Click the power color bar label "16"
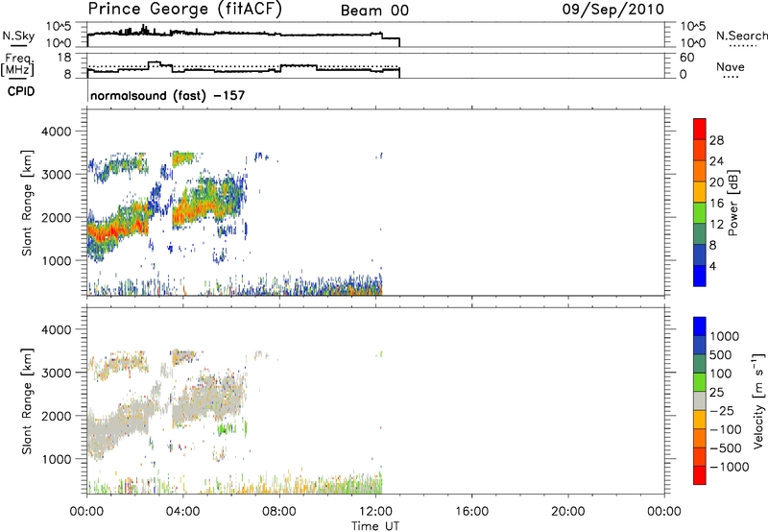Image resolution: width=768 pixels, height=532 pixels. (x=716, y=204)
